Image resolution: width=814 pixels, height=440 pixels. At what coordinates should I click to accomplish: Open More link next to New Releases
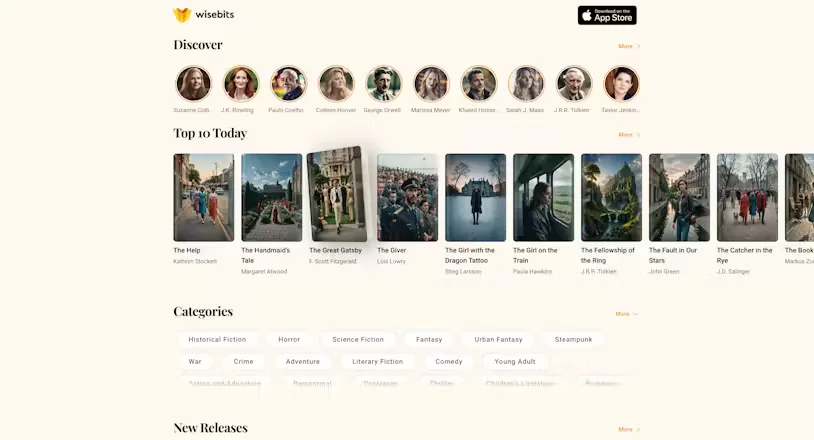pos(629,430)
